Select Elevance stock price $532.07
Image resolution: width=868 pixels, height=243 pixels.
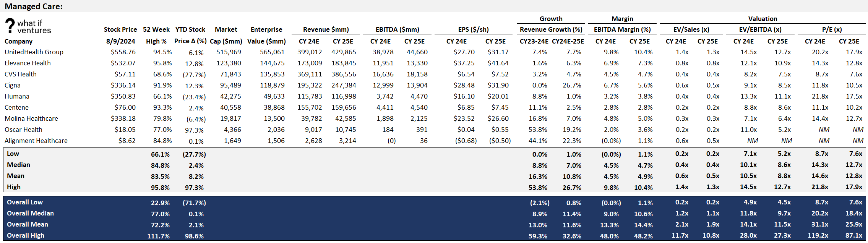pos(123,63)
